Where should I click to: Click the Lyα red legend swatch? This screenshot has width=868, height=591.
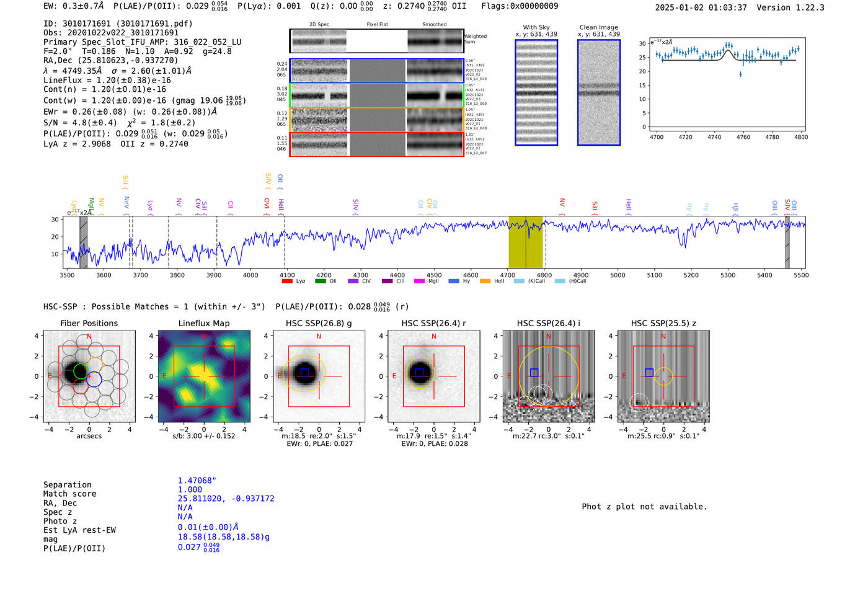(x=287, y=282)
